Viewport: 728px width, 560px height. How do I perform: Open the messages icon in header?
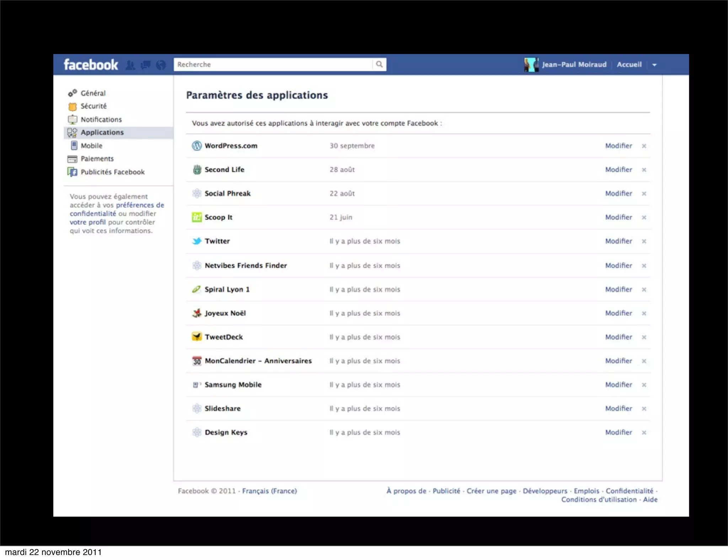click(x=145, y=65)
